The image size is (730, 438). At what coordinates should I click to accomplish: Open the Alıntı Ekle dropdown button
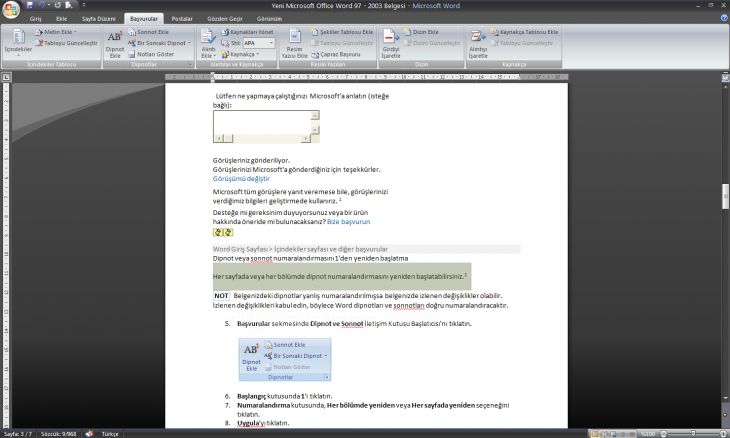tap(208, 43)
